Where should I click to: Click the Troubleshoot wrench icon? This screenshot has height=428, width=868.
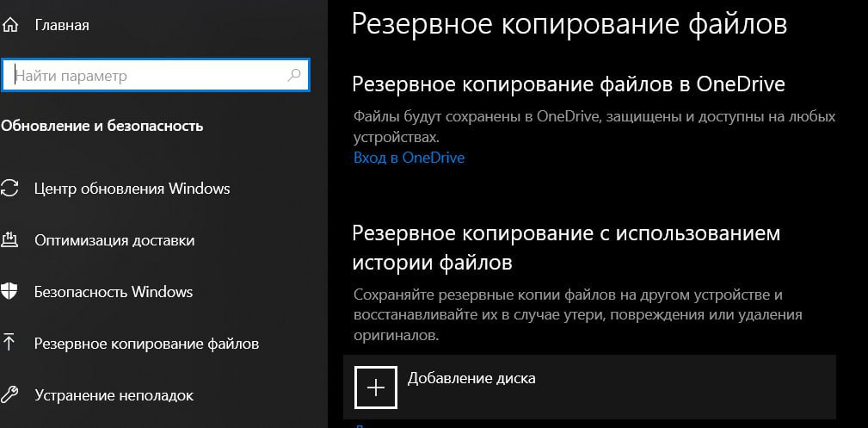click(10, 395)
